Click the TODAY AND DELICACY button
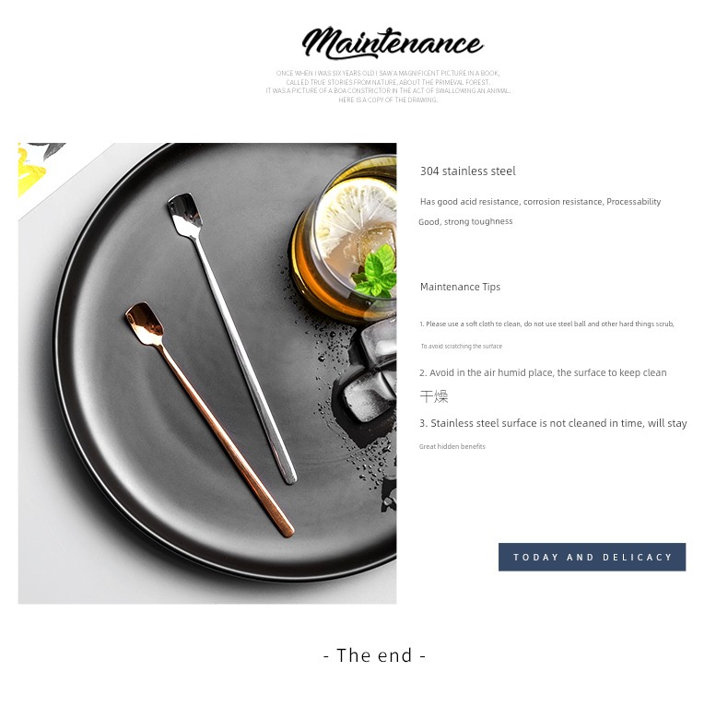This screenshot has height=707, width=728. click(592, 557)
